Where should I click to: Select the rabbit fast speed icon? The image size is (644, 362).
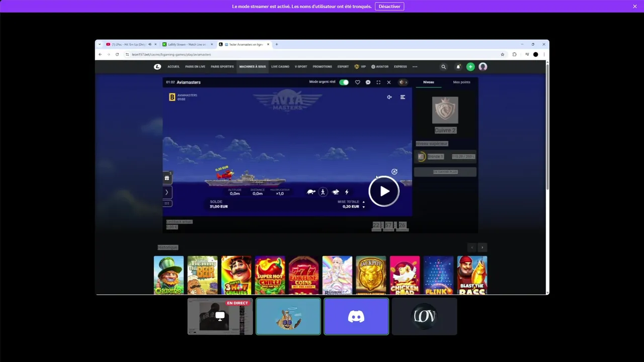click(335, 192)
